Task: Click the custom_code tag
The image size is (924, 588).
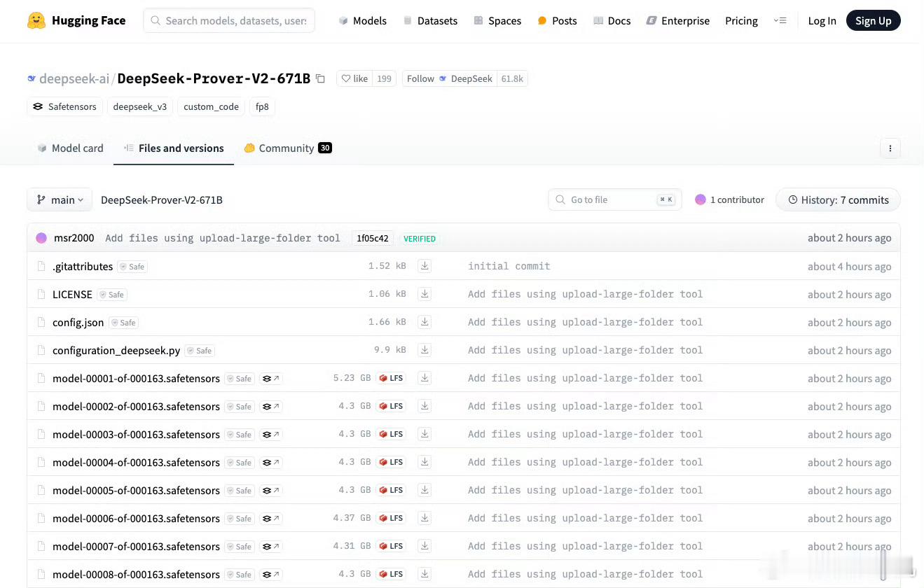Action: [211, 106]
